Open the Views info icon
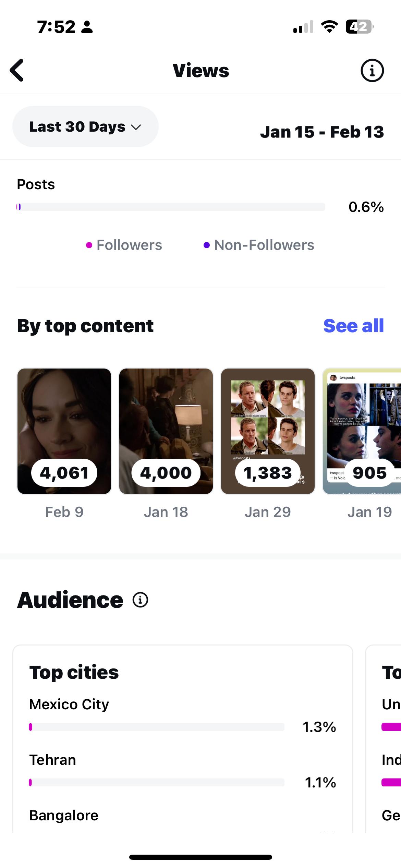 tap(372, 71)
